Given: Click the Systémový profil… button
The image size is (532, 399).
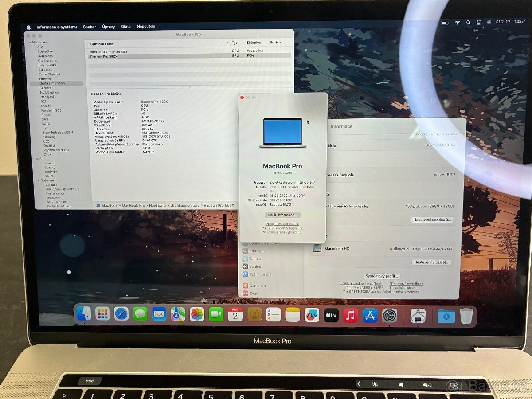Looking at the screenshot, I should coord(382,276).
